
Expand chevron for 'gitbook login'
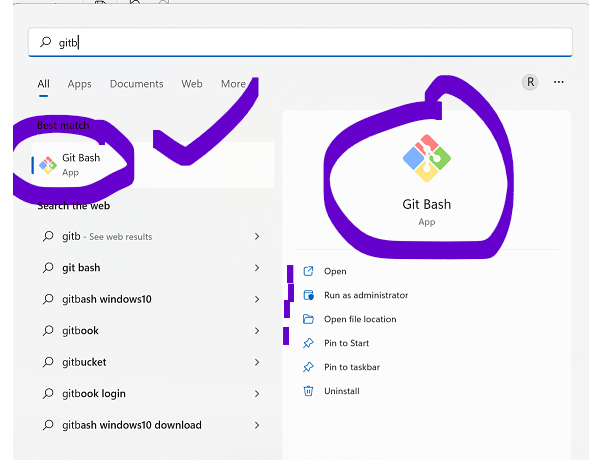click(257, 394)
